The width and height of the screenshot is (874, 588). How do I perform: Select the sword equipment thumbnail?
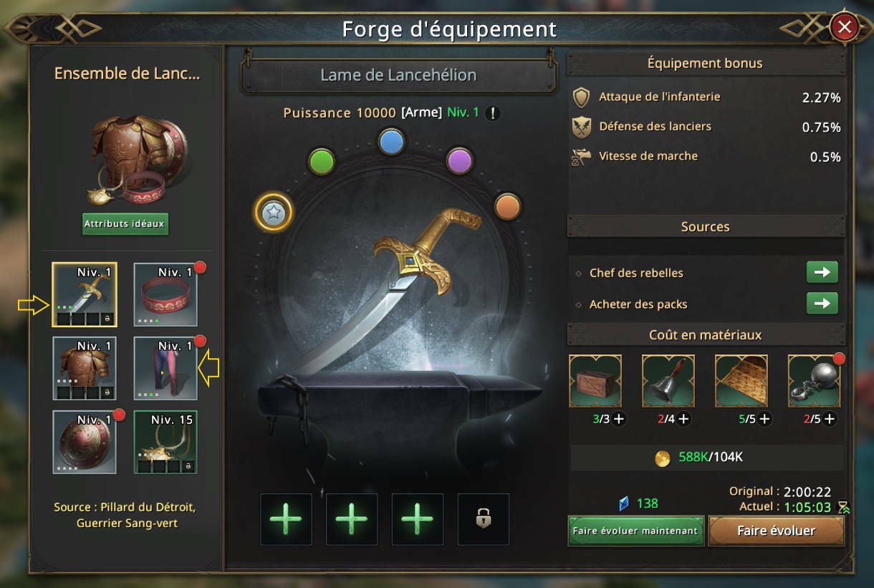[x=85, y=294]
